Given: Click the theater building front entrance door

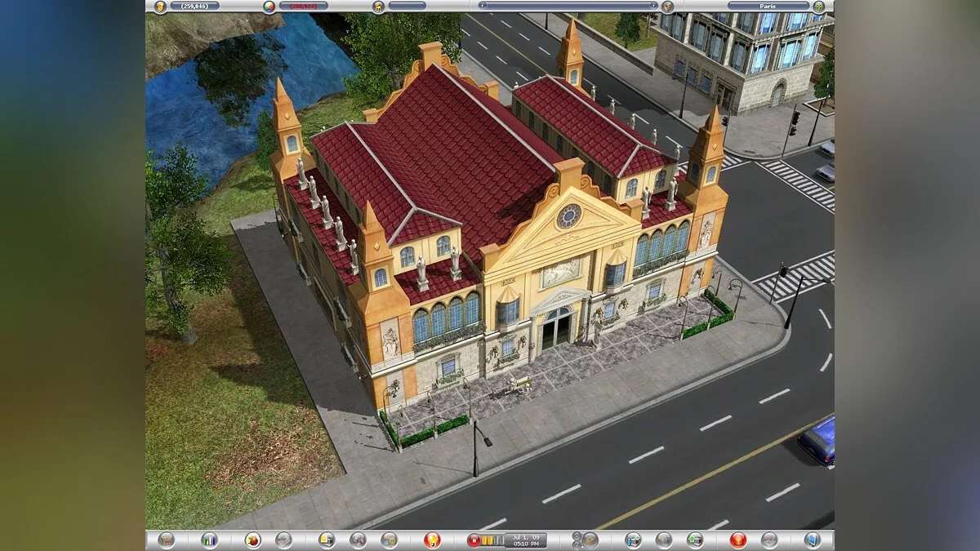Looking at the screenshot, I should coord(559,328).
